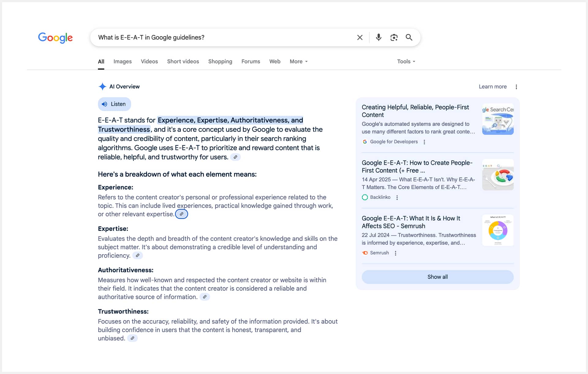The image size is (588, 374).
Task: Click the Google for Developers favicon
Action: (x=365, y=142)
